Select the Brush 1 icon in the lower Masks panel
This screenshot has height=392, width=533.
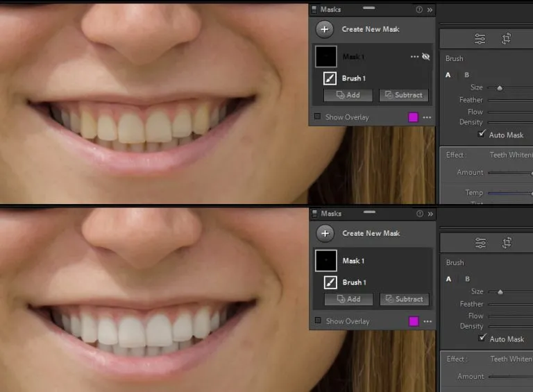pos(330,282)
